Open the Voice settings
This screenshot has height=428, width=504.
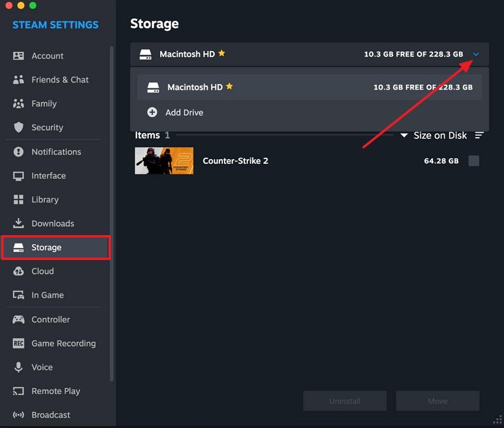coord(56,367)
